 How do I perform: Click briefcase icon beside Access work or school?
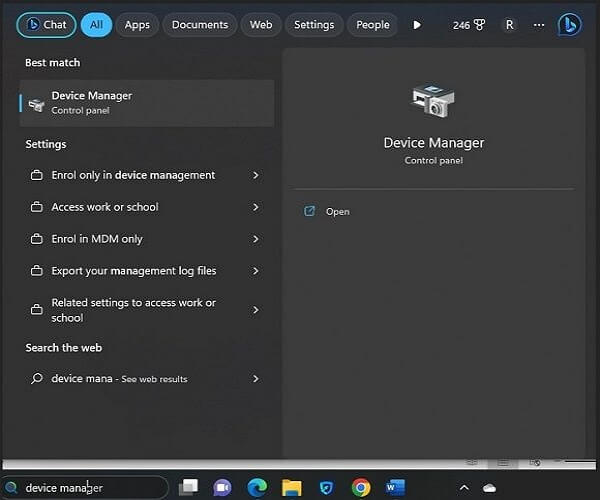pyautogui.click(x=37, y=207)
